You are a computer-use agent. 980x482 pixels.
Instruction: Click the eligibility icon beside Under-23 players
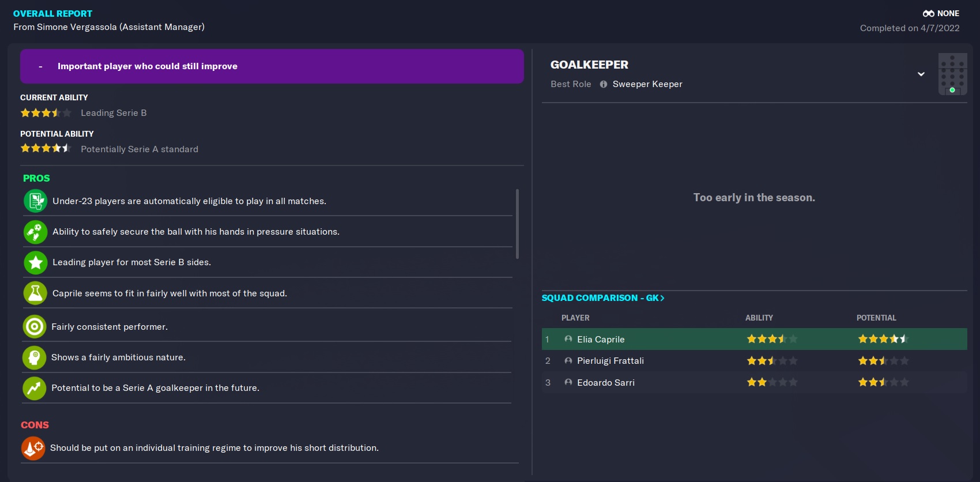point(35,201)
